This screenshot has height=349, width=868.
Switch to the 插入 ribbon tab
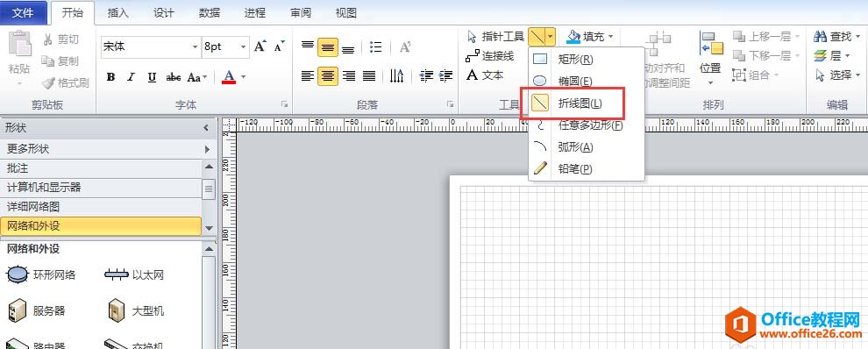pos(117,13)
